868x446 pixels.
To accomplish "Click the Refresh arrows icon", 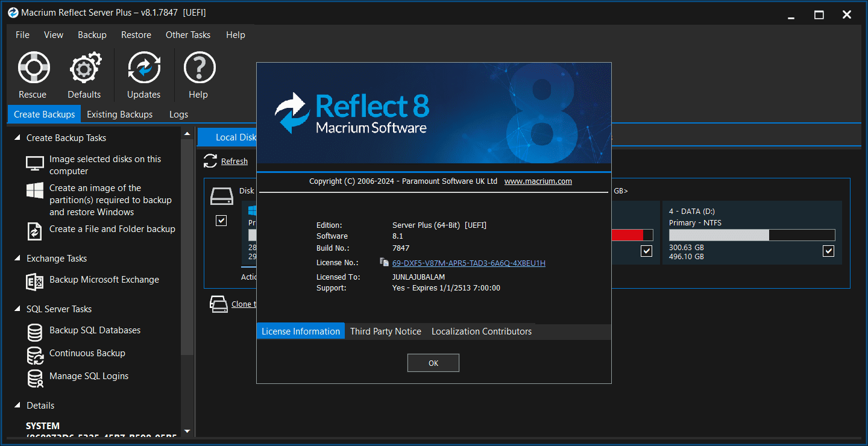I will (x=210, y=160).
